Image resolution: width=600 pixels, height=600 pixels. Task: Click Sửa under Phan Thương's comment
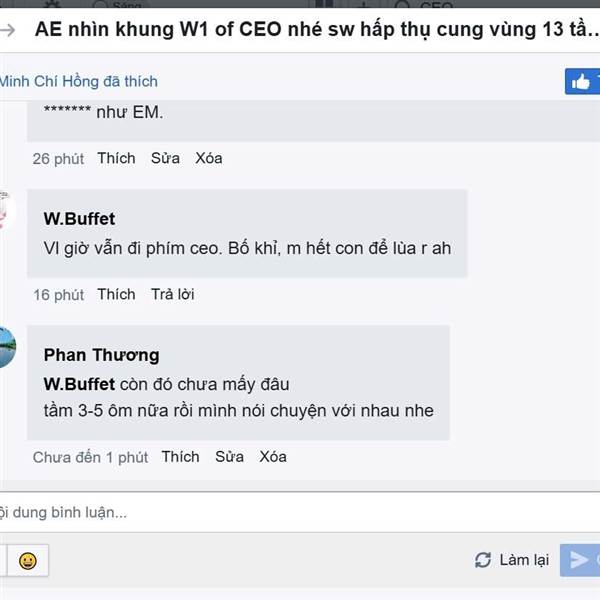[x=229, y=457]
